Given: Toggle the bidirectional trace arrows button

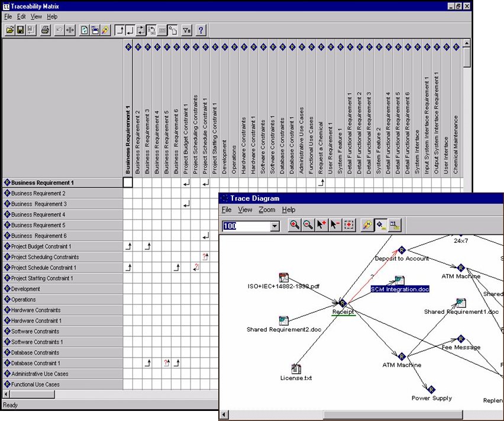Looking at the screenshot, I should [141, 30].
